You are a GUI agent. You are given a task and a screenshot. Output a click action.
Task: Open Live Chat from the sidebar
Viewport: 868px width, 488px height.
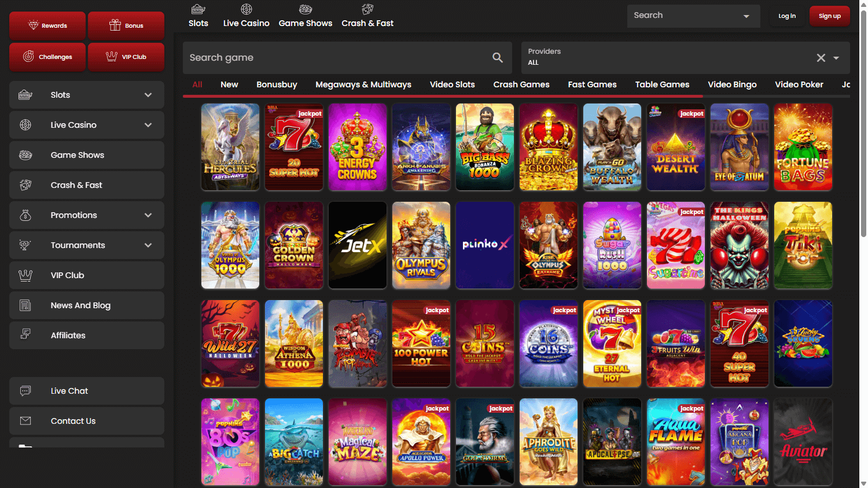tap(25, 391)
